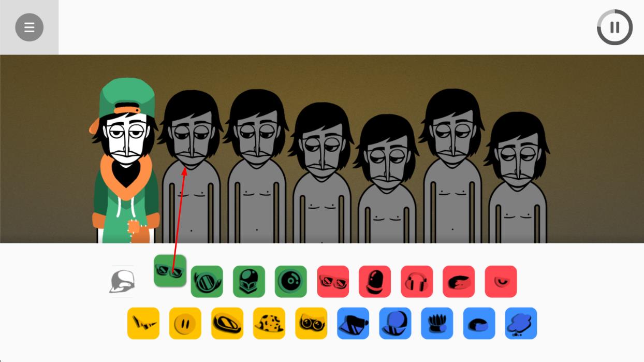644x362 pixels.
Task: Pick the blue sideways cap icon
Action: click(x=353, y=324)
